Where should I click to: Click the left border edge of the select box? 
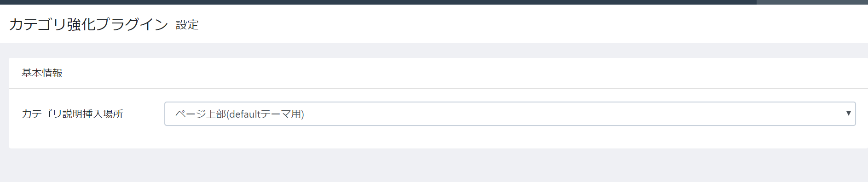165,114
